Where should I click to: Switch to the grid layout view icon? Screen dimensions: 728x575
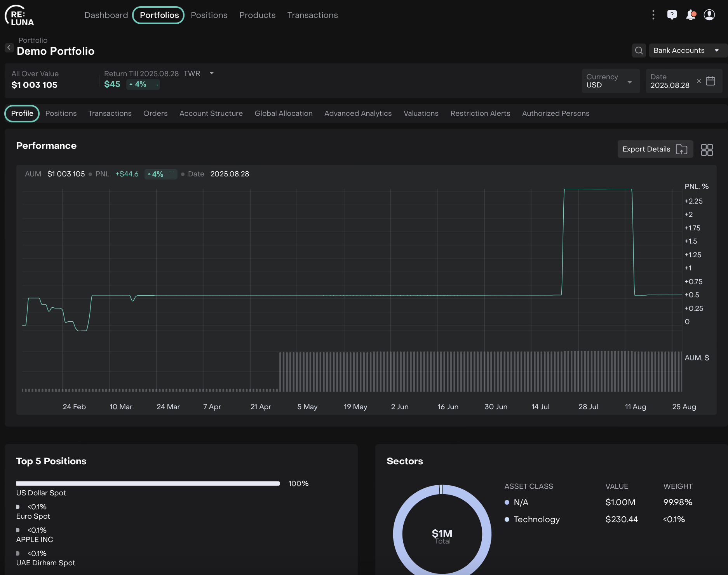[x=707, y=150]
